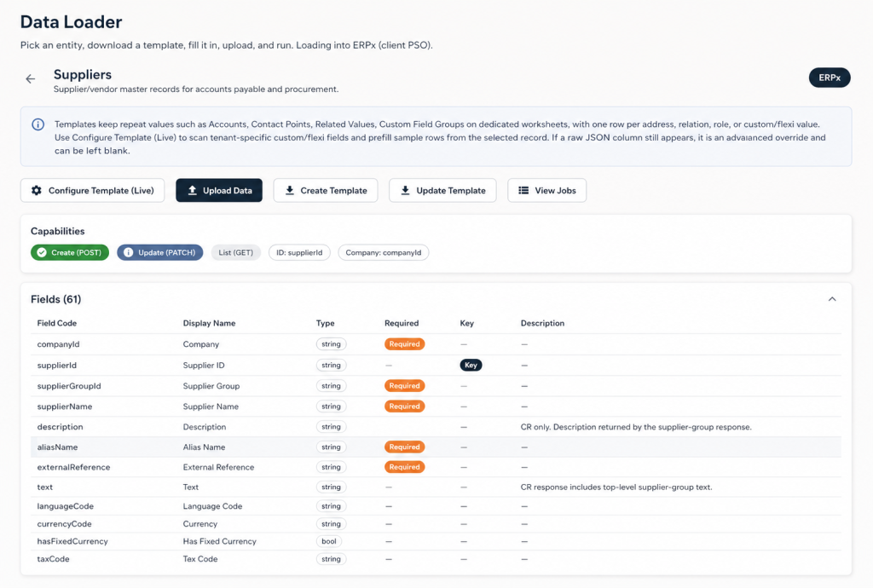Click the Display Name column header
This screenshot has width=873, height=588.
210,323
